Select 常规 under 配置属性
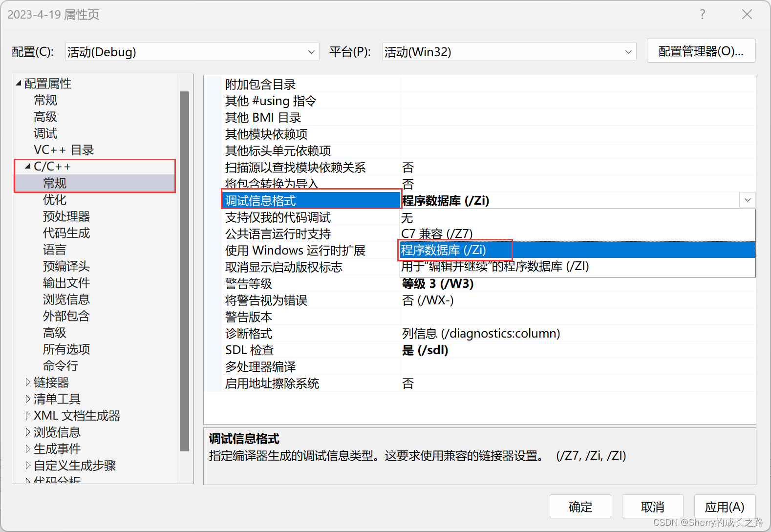The image size is (771, 532). pos(45,100)
